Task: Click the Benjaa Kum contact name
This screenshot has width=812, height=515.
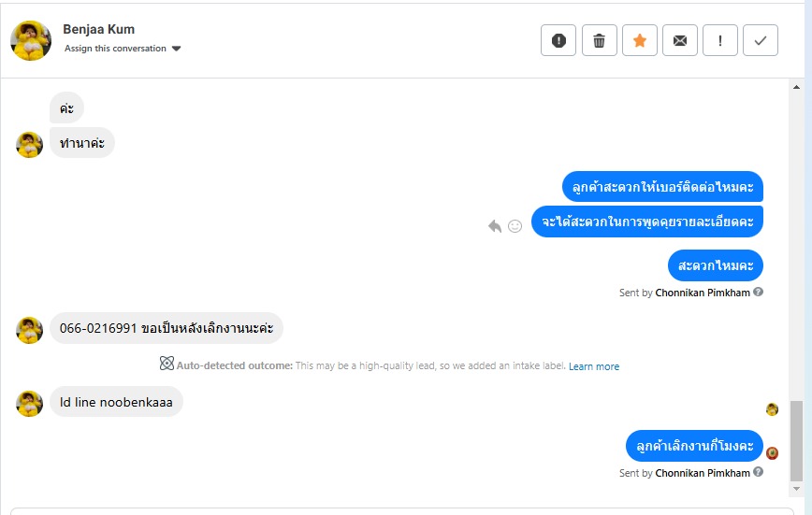Action: pyautogui.click(x=99, y=29)
